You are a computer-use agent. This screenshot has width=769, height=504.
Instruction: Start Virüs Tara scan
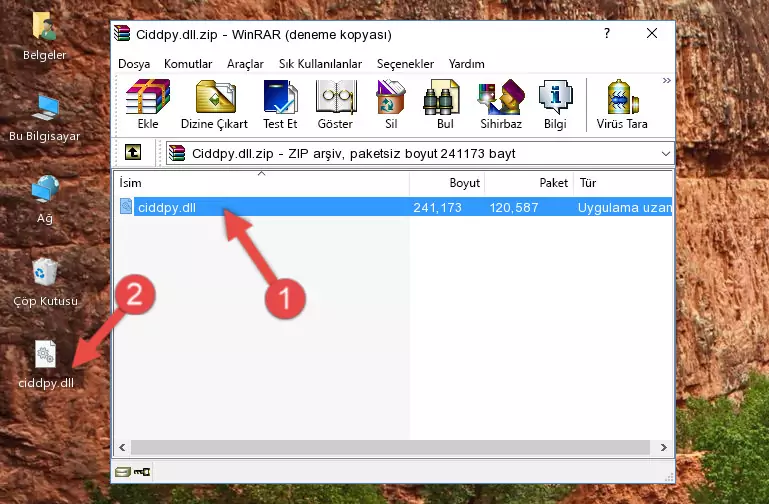click(622, 104)
